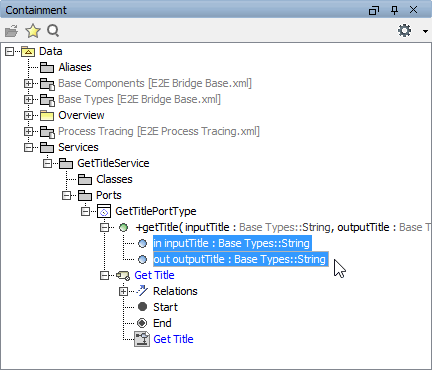Collapse the Get Title activity node

pyautogui.click(x=104, y=275)
